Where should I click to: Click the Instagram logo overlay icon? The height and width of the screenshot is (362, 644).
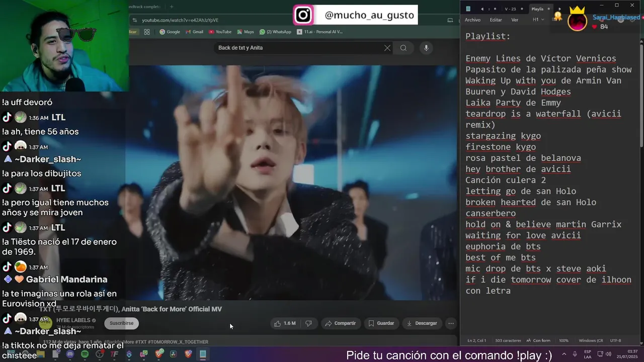click(x=303, y=15)
